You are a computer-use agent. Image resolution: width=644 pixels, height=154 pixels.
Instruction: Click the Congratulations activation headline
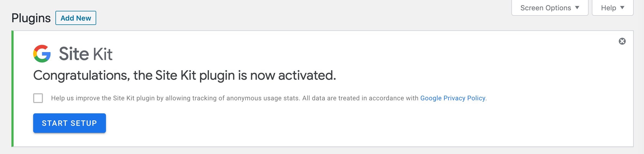pos(185,75)
